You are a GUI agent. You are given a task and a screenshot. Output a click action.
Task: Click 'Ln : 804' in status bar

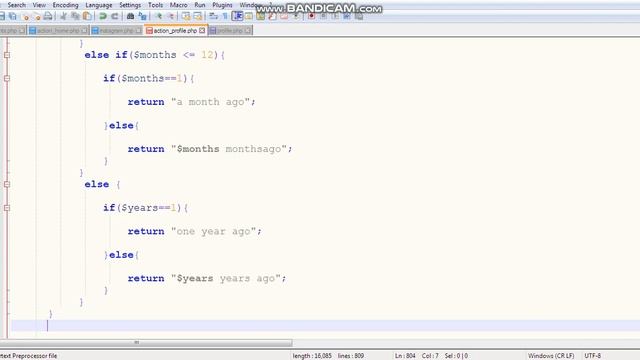click(405, 356)
